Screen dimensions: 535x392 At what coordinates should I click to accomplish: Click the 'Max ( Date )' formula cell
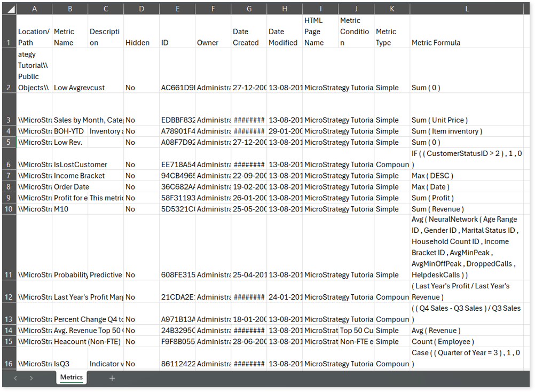point(467,186)
